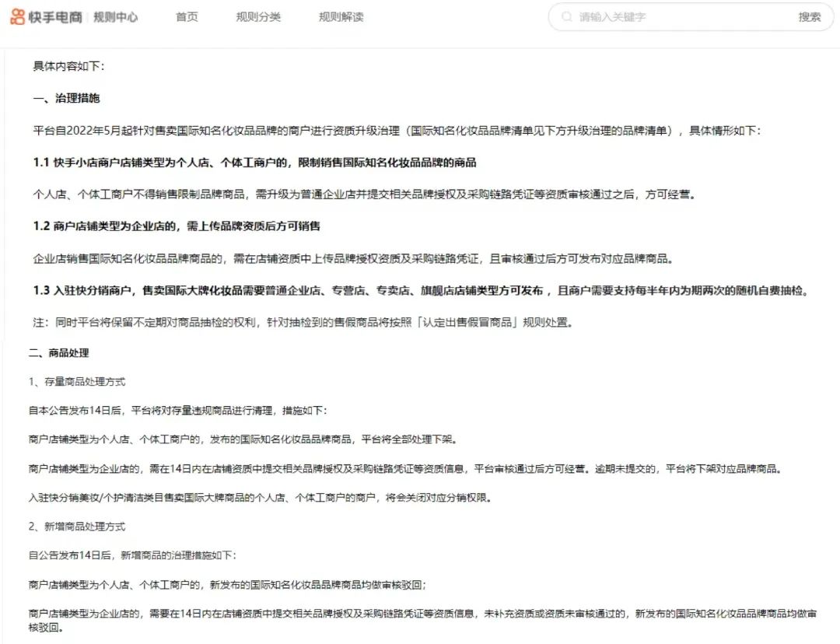The height and width of the screenshot is (644, 840).
Task: Click line ending 品牌商品均做审核驳回;
Action: pyautogui.click(x=228, y=585)
